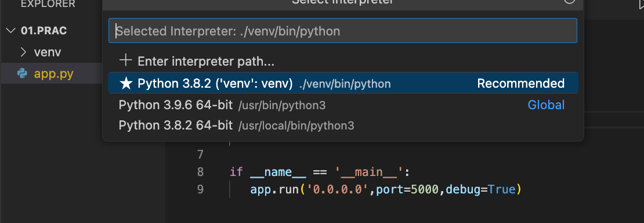Expand the venv folder chevron
Screen dimensions: 644x223
tap(23, 52)
